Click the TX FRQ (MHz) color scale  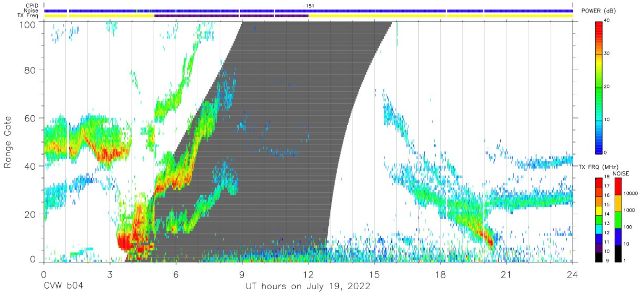coord(599,219)
